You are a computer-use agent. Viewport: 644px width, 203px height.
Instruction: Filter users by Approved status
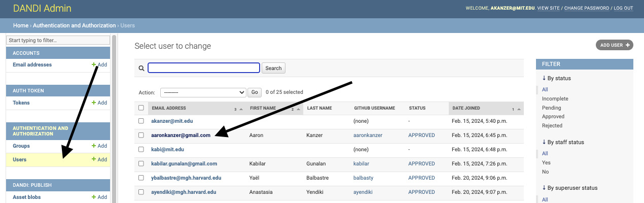[x=553, y=117]
